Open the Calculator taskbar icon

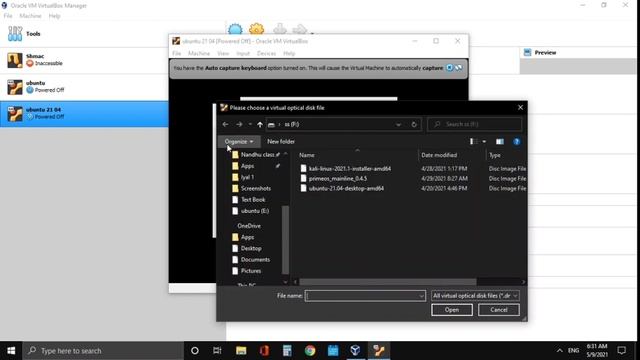[287, 351]
